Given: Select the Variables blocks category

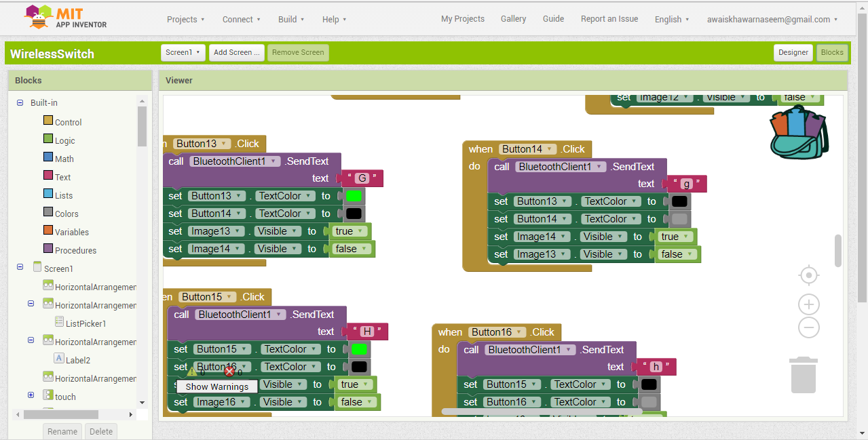Looking at the screenshot, I should point(72,232).
